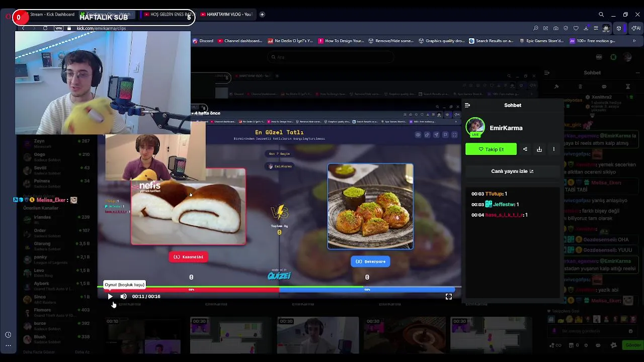
Task: Open a new browser tab with plus button
Action: click(262, 15)
